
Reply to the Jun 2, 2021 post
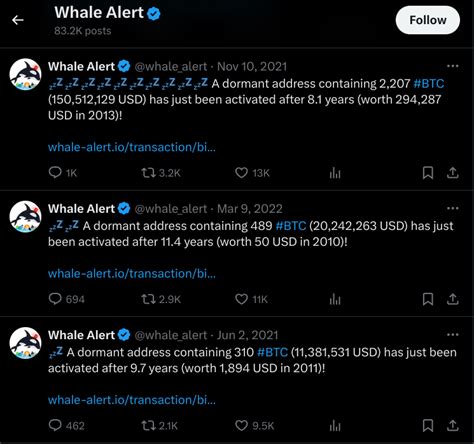pos(66,425)
